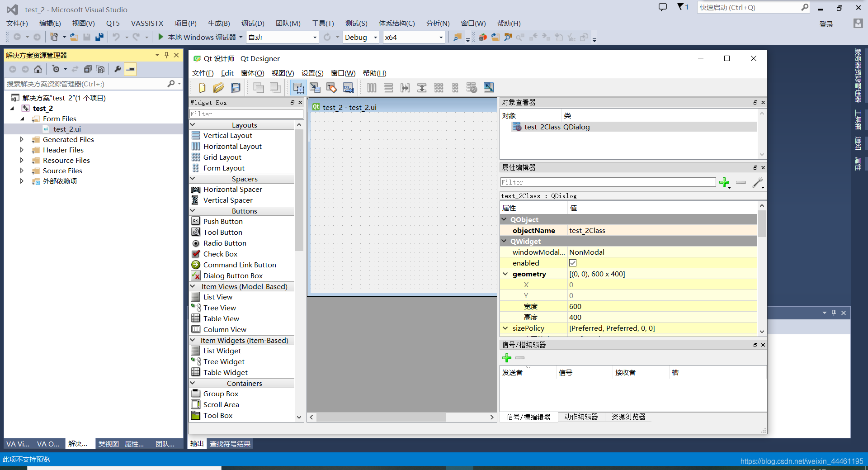Click 登录 sign-in link
868x470 pixels.
826,24
